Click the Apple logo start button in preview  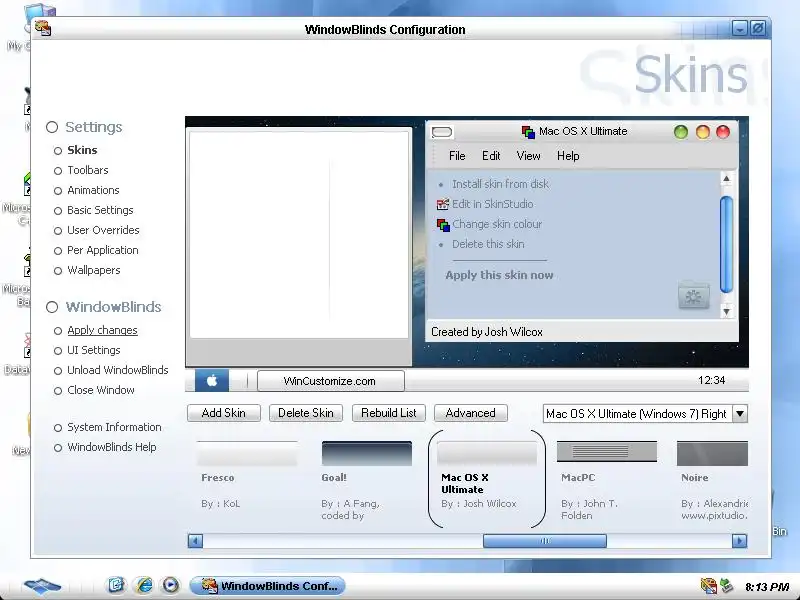[212, 381]
